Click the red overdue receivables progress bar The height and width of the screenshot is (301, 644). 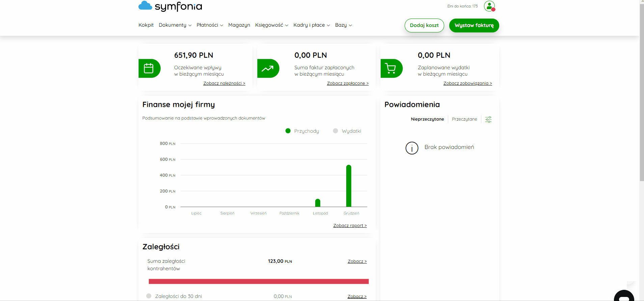point(259,281)
